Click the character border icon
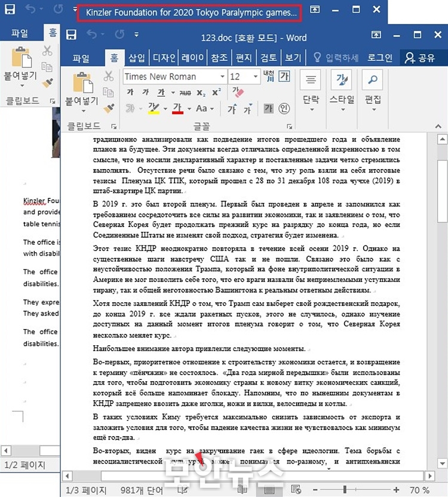This screenshot has width=448, height=497. [x=284, y=76]
